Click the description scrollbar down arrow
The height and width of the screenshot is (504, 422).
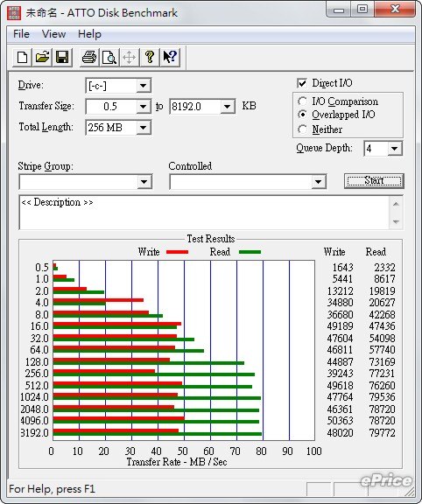coord(396,221)
